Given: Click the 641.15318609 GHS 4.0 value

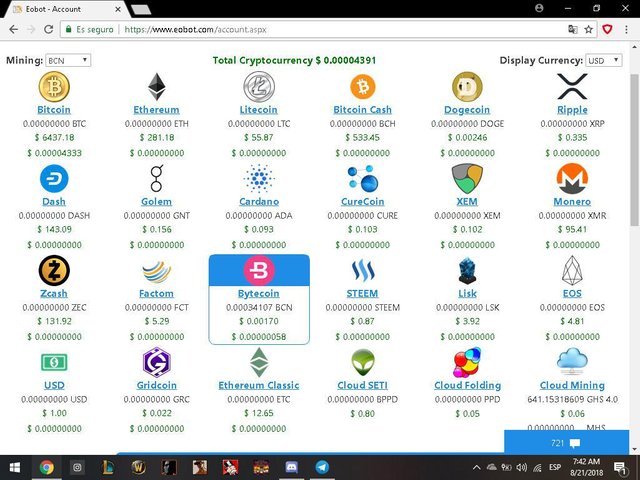Looking at the screenshot, I should tap(572, 399).
